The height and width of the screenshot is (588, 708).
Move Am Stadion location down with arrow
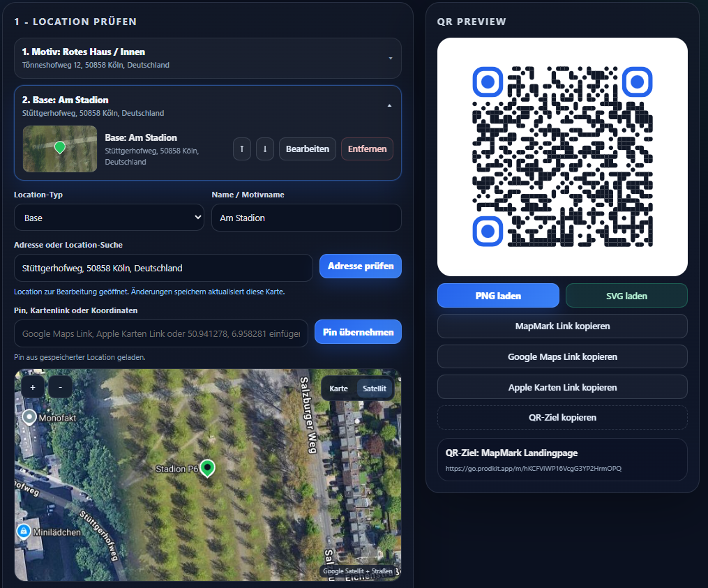click(x=265, y=149)
